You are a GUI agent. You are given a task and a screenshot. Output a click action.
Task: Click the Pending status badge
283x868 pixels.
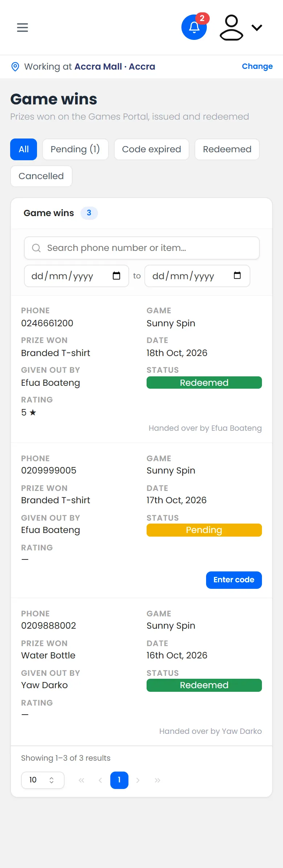point(204,530)
